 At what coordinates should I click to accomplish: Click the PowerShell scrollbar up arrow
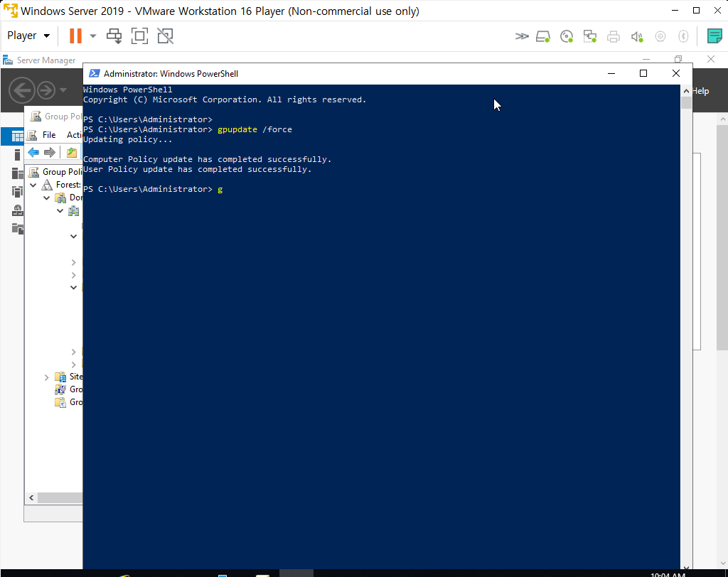click(x=686, y=91)
